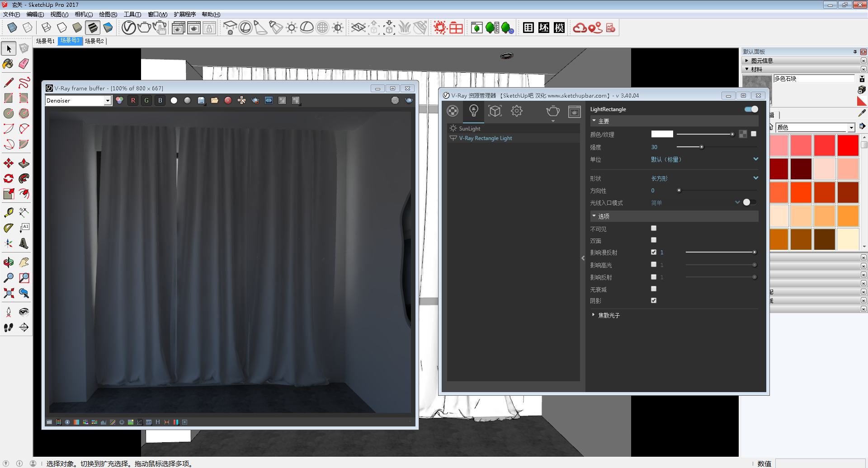
Task: Select the Eraser tool in left toolbar
Action: (24, 64)
